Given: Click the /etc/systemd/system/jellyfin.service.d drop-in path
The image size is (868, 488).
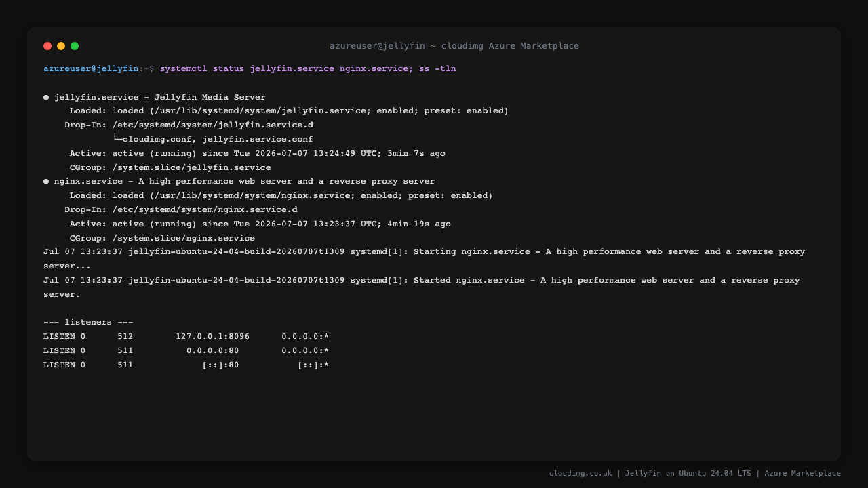Looking at the screenshot, I should pyautogui.click(x=213, y=125).
